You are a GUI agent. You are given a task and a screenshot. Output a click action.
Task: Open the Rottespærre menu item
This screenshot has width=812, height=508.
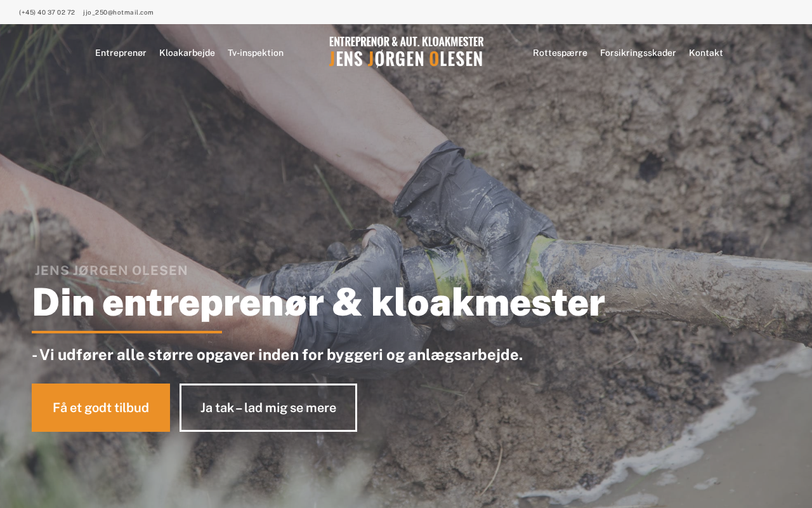[560, 53]
